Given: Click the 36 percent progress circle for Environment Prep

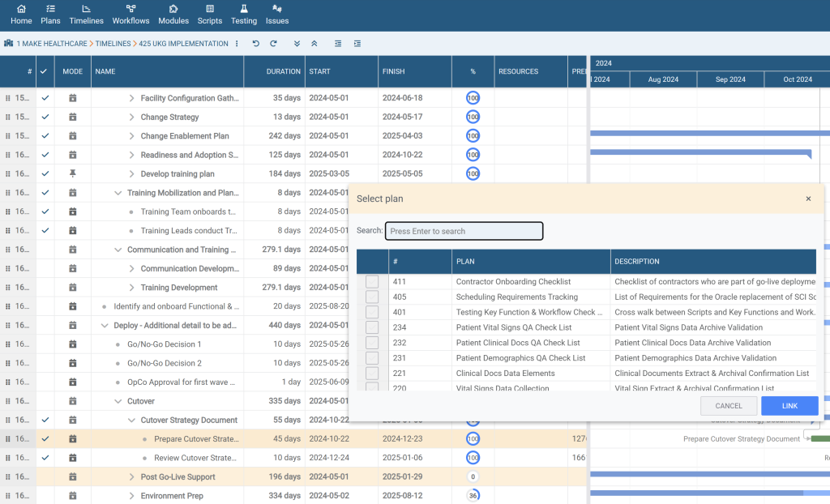Looking at the screenshot, I should pyautogui.click(x=473, y=495).
